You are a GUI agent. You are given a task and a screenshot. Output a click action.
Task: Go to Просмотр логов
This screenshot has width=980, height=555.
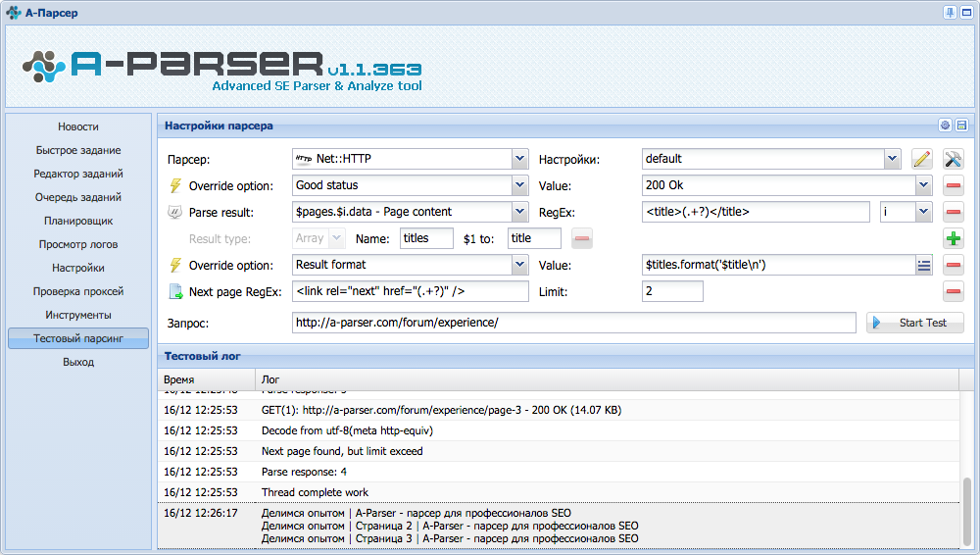(x=78, y=244)
